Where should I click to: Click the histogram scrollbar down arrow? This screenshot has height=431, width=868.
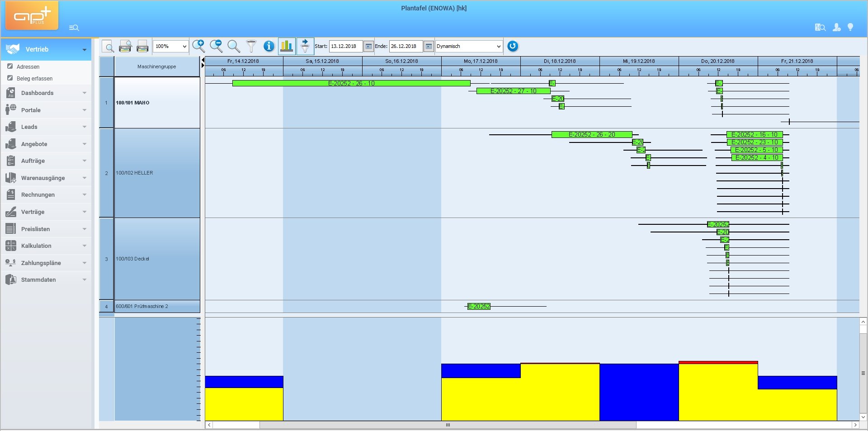[863, 417]
